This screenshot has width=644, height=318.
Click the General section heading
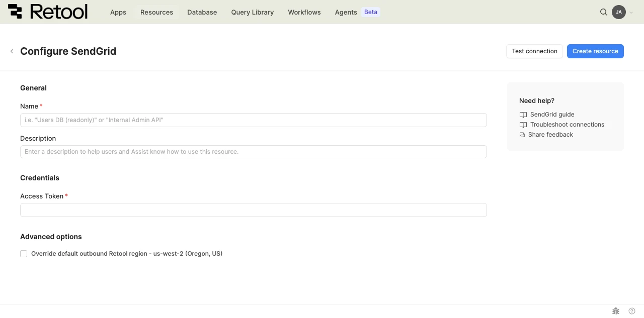tap(33, 88)
